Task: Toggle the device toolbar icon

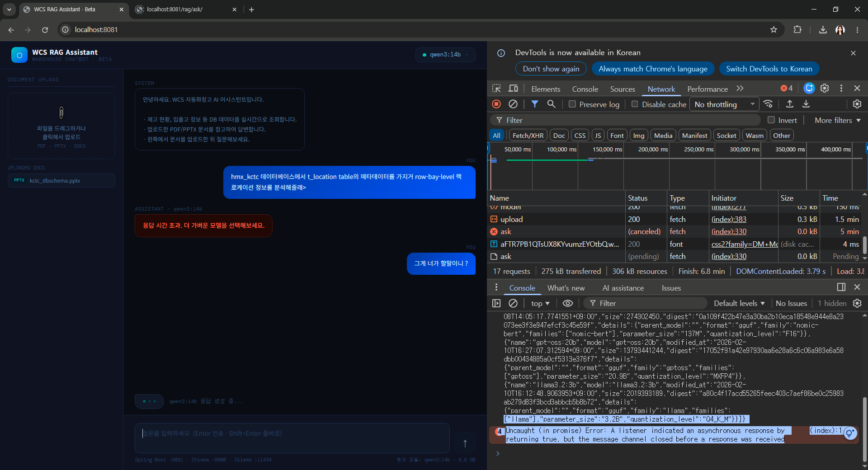Action: 513,89
